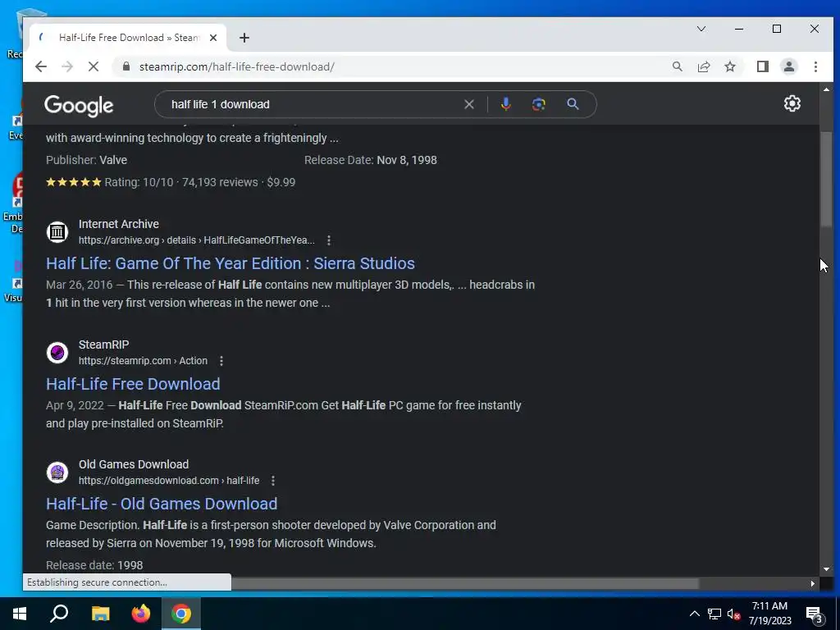View site info via the padlock icon
Screen dimensions: 840x630
click(126, 66)
